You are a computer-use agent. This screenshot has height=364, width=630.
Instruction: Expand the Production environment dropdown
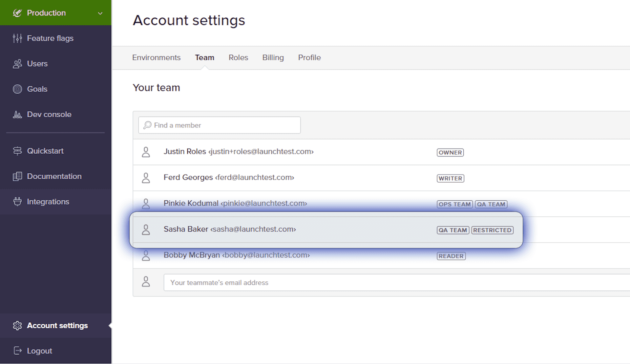100,13
